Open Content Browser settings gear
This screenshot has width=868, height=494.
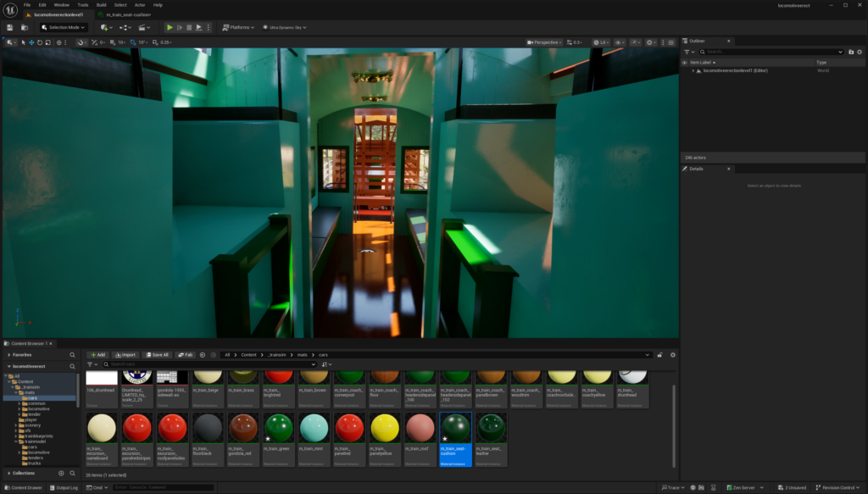673,354
